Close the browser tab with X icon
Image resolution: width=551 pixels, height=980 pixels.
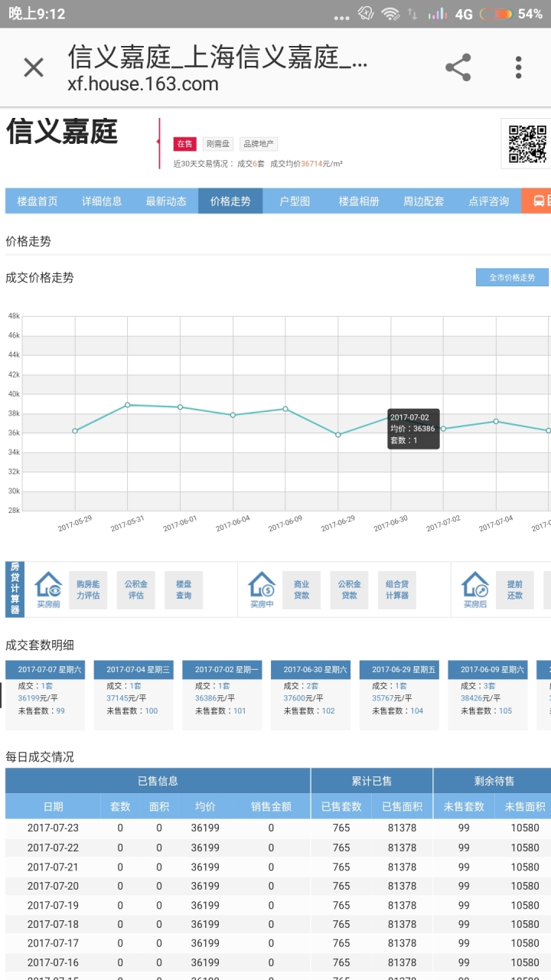pyautogui.click(x=34, y=67)
